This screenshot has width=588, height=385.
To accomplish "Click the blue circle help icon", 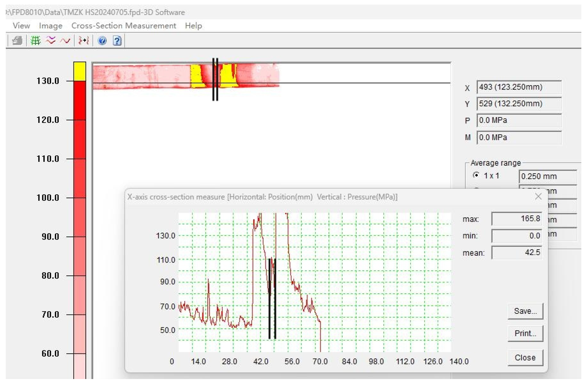I will coord(102,40).
